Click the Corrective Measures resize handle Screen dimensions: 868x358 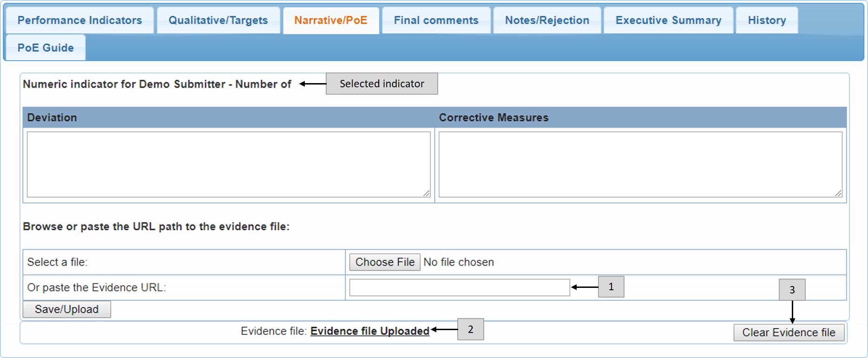(838, 193)
